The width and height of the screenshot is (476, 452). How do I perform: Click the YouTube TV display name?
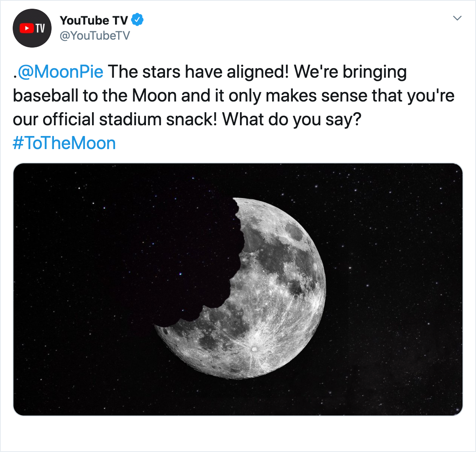[x=94, y=20]
